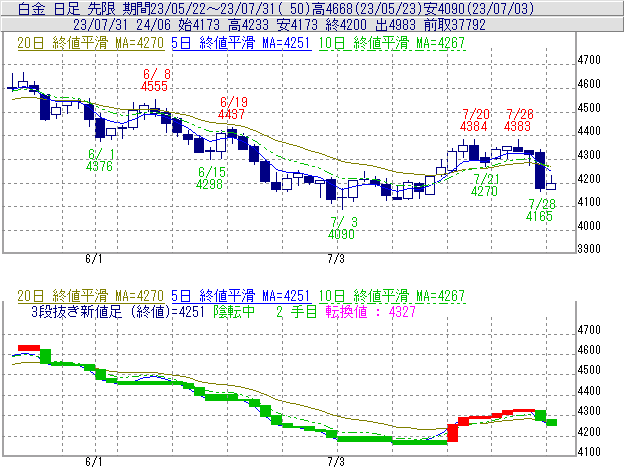This screenshot has width=624, height=475.
Task: Click the 6/1 4376 low label
Action: coord(100,160)
